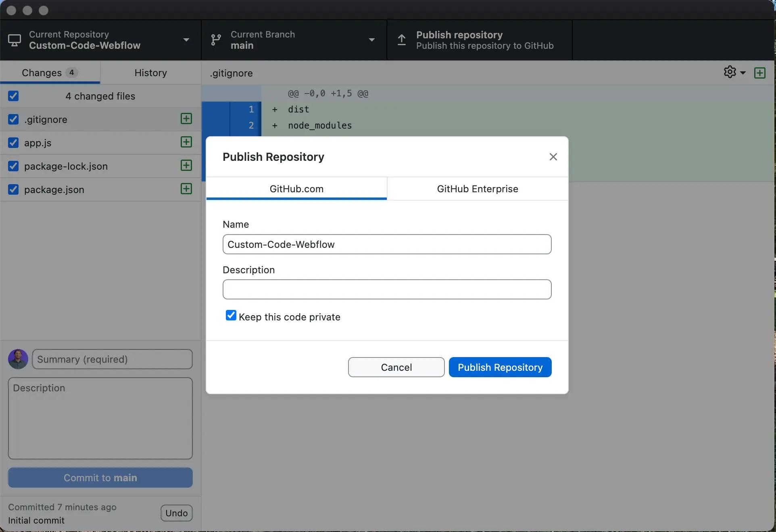Select the GitHub Enterprise tab
This screenshot has width=776, height=532.
[478, 189]
